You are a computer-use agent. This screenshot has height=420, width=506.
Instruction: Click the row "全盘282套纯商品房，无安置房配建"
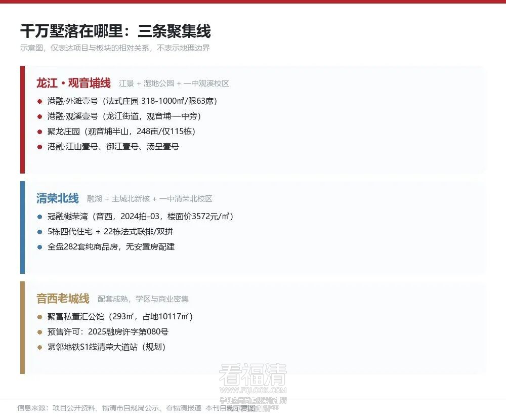point(106,246)
